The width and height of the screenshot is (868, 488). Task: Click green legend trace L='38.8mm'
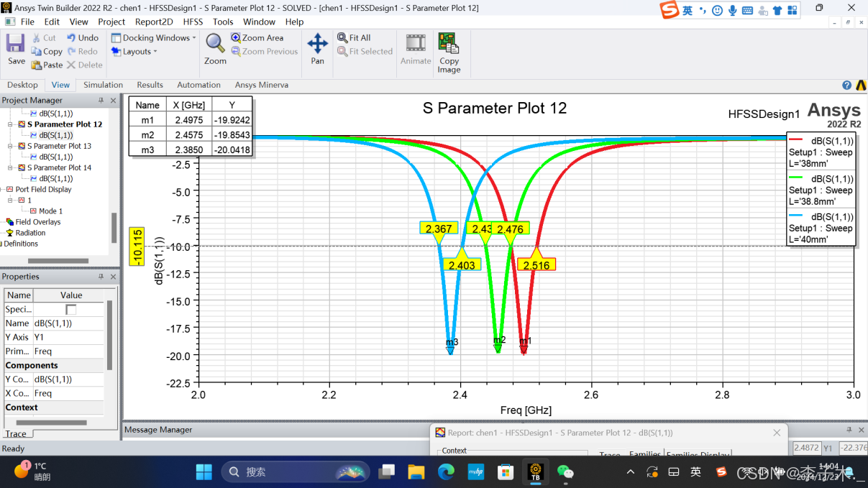(x=821, y=190)
